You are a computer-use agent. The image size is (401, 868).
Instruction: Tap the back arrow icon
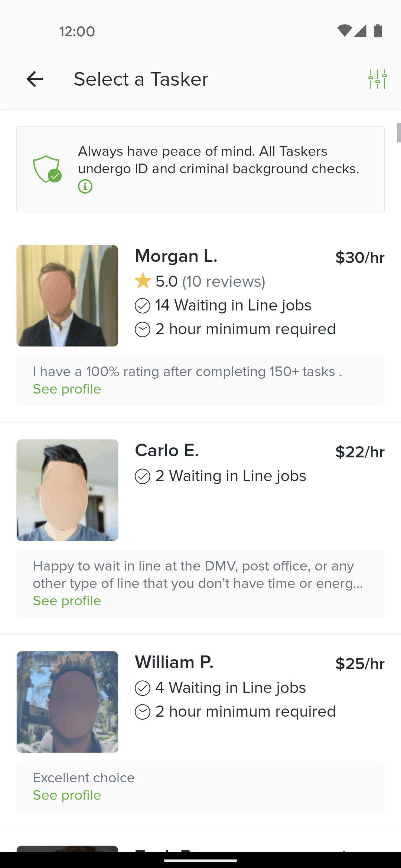tap(35, 79)
